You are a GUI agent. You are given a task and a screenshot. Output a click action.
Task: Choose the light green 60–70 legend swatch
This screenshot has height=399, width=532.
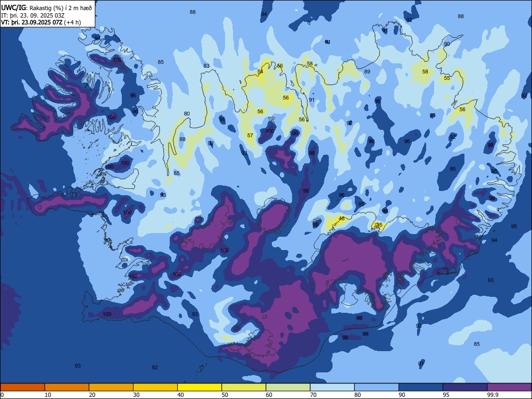coord(288,387)
